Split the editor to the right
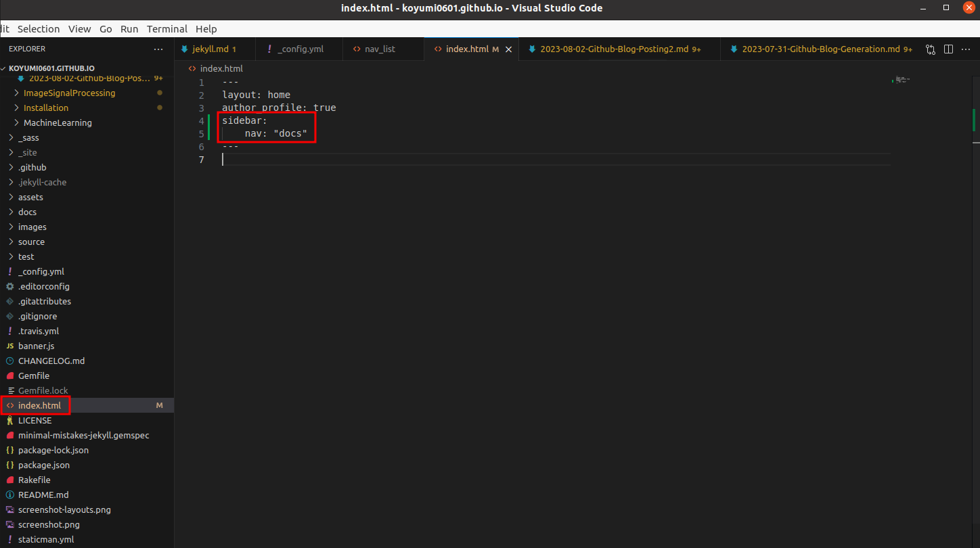The width and height of the screenshot is (980, 548). tap(948, 49)
